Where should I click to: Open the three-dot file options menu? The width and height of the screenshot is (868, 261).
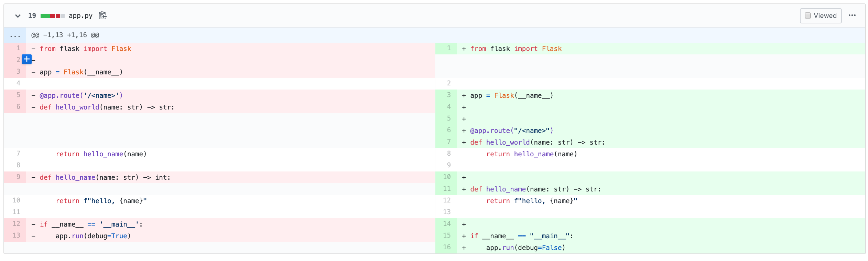pos(852,15)
